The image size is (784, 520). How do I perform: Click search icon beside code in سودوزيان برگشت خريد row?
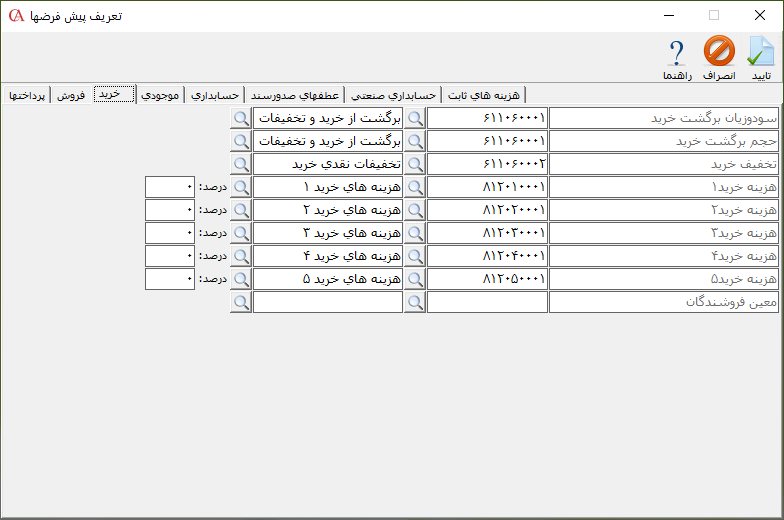coord(415,118)
